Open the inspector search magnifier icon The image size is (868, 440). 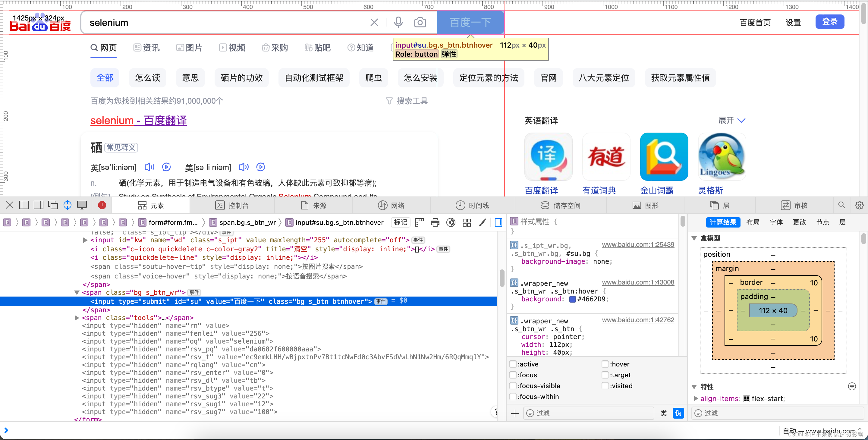tap(841, 205)
